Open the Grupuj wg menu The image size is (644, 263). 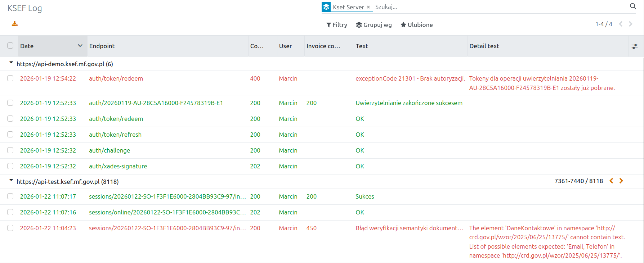point(374,25)
